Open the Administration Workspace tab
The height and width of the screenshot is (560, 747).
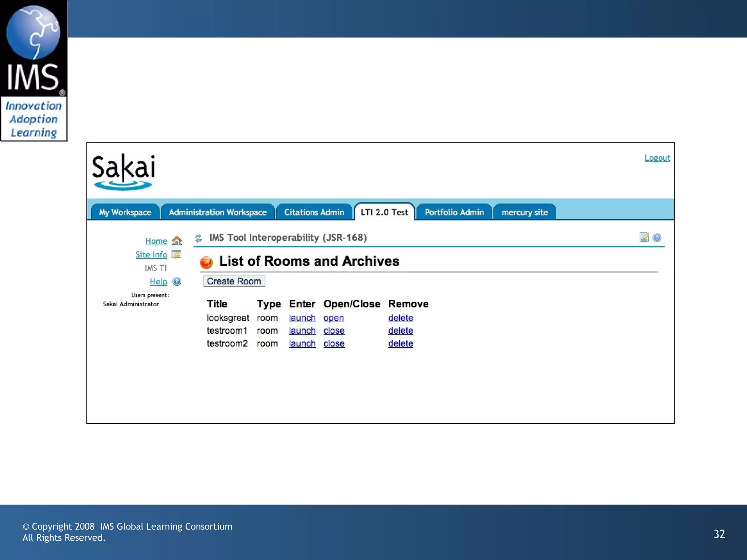click(218, 212)
